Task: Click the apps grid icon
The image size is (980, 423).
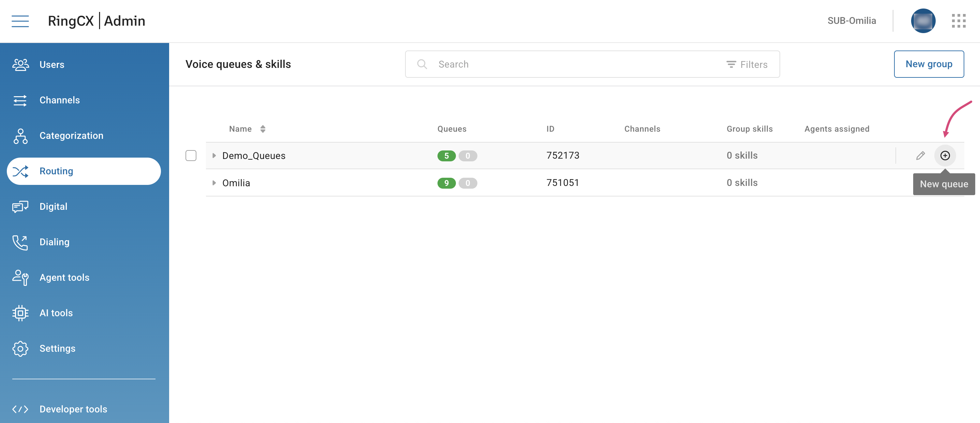Action: click(x=958, y=21)
